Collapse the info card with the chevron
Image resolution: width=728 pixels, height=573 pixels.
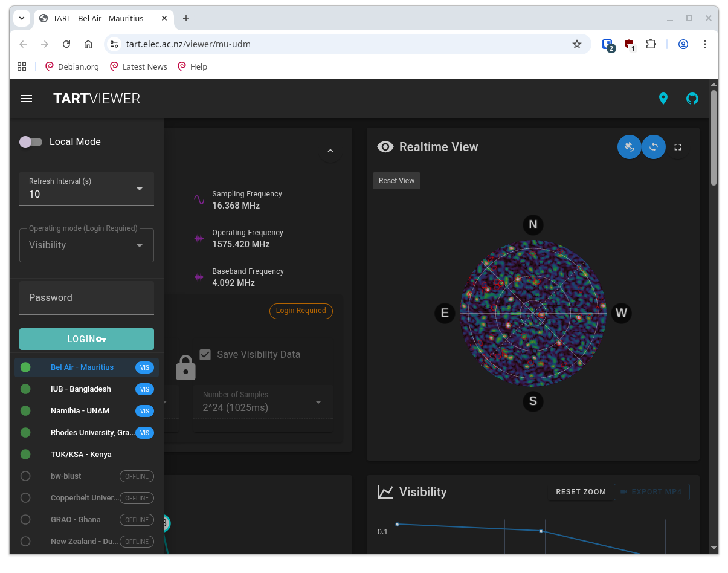[330, 151]
